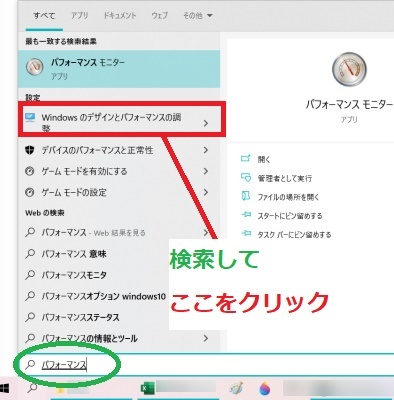Choose 管理者として実行 action
Screen dimensions: 394x400
coord(285,178)
